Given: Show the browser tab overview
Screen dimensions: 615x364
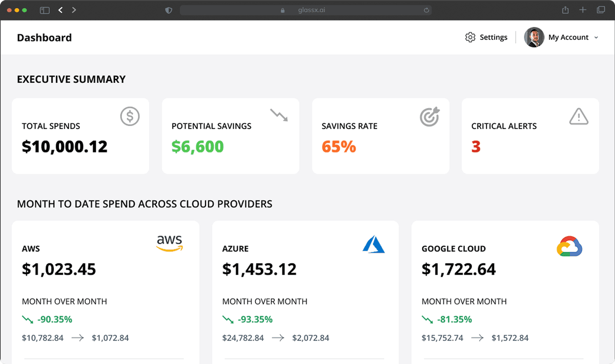Looking at the screenshot, I should [601, 10].
